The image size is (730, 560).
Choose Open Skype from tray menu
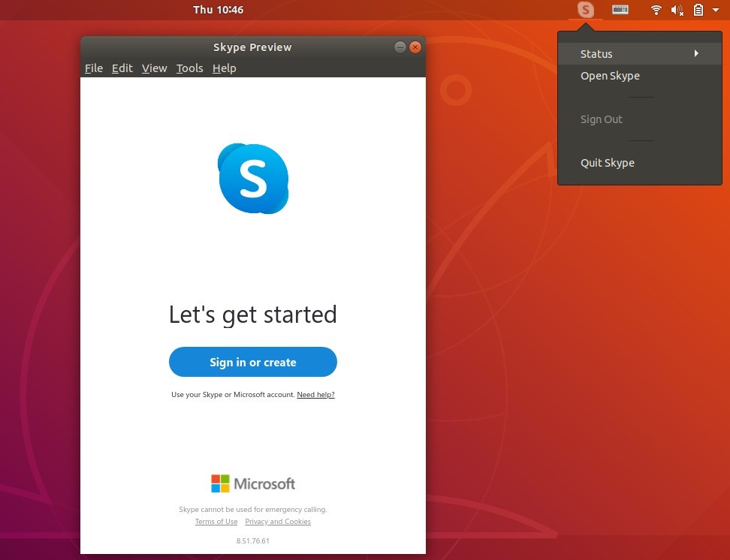point(640,75)
